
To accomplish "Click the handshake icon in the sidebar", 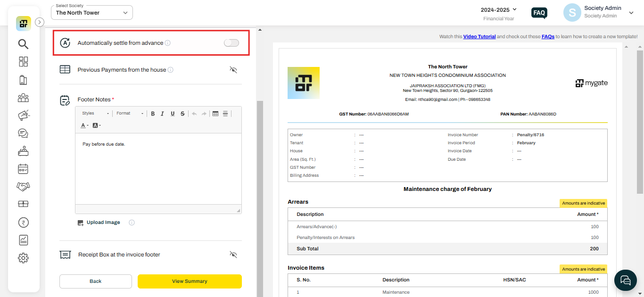I will (x=23, y=186).
